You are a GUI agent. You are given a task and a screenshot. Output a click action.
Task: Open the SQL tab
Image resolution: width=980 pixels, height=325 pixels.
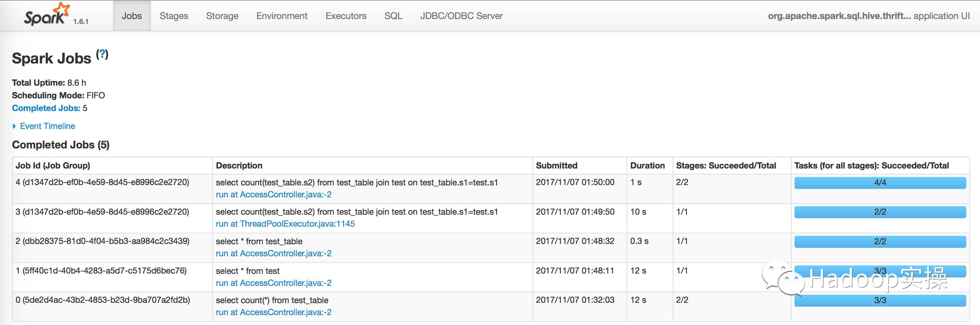393,16
